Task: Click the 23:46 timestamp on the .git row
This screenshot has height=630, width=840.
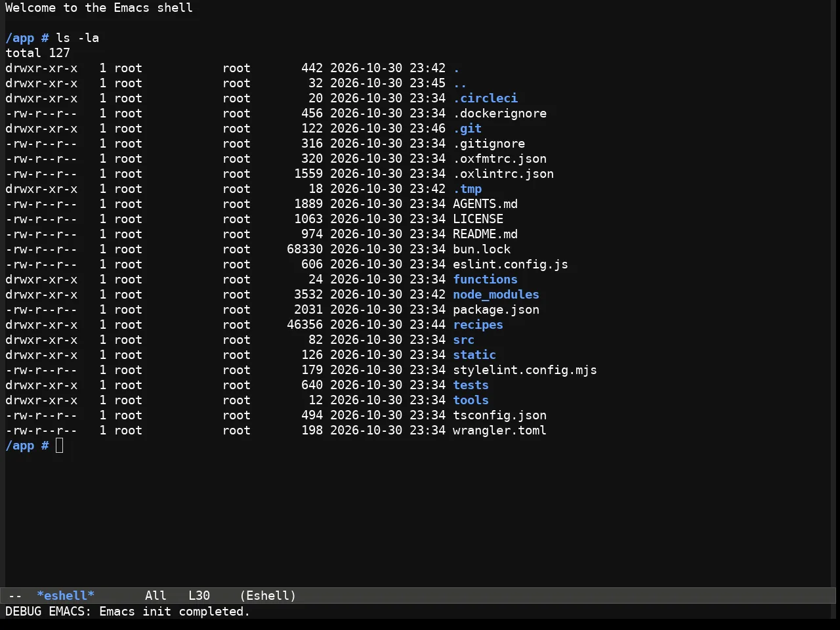Action: [427, 129]
